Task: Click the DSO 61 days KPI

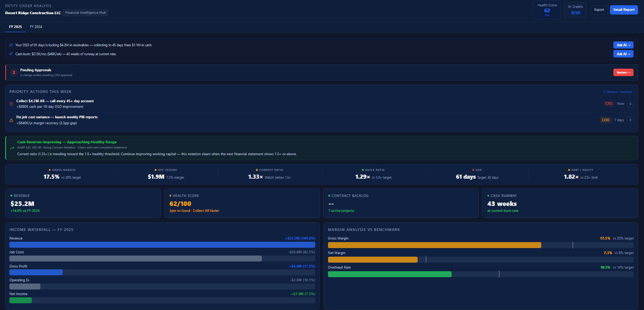Action: click(x=477, y=174)
